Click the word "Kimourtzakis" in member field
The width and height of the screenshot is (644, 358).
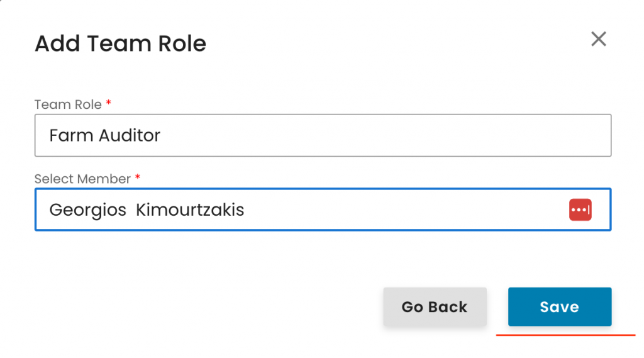190,210
